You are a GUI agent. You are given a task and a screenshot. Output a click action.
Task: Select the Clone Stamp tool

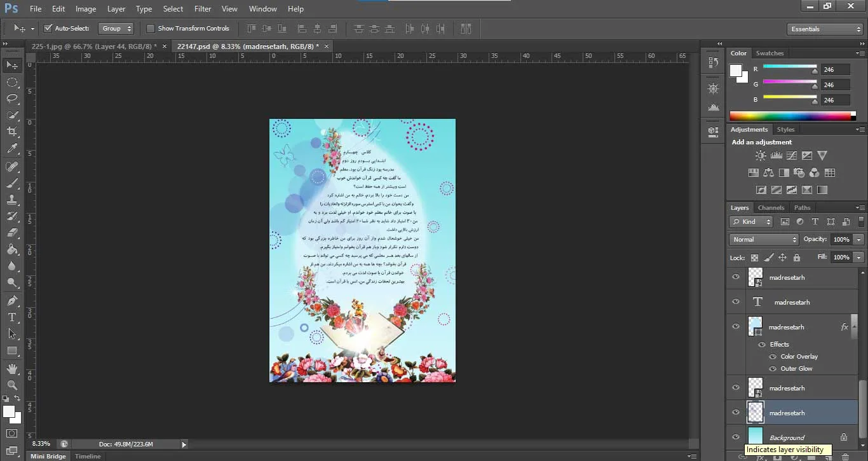point(12,200)
